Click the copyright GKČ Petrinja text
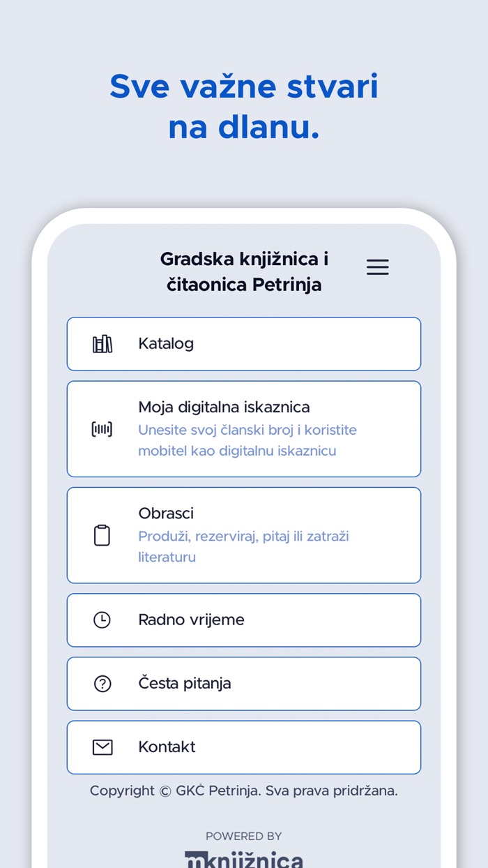 tap(243, 791)
